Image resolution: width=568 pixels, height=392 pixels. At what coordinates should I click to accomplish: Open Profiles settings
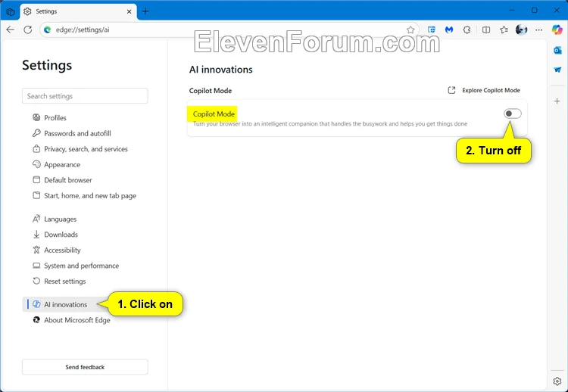pyautogui.click(x=55, y=117)
